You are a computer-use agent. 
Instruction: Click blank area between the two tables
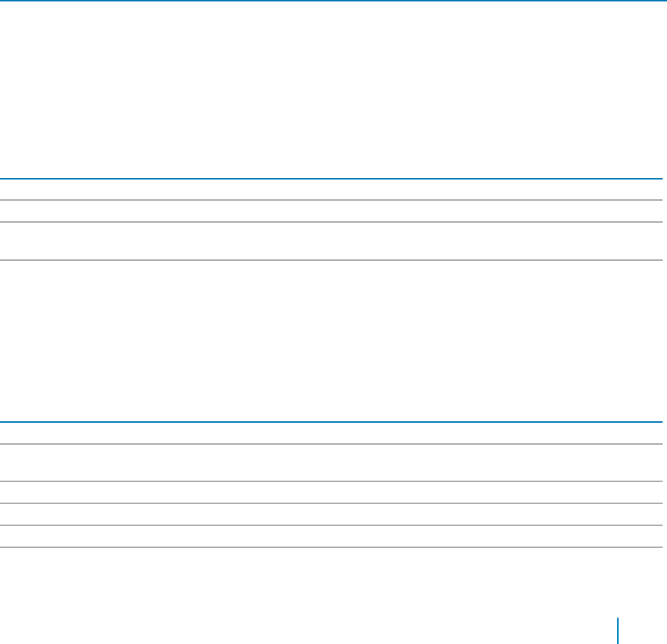331,340
